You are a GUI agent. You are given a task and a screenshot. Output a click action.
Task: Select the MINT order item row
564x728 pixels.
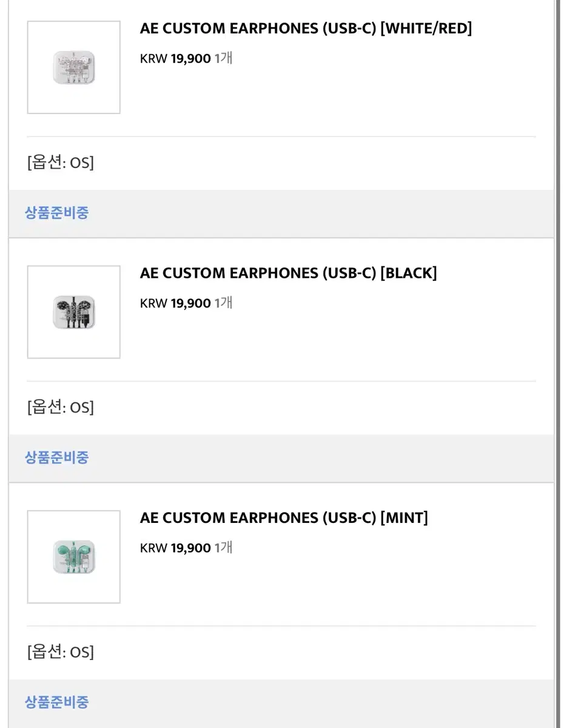282,576
